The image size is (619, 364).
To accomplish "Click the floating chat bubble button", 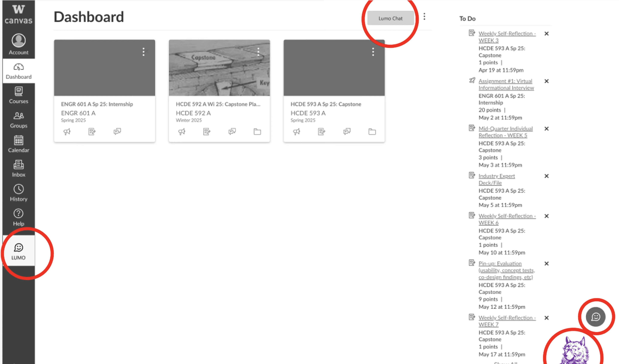I will click(595, 317).
